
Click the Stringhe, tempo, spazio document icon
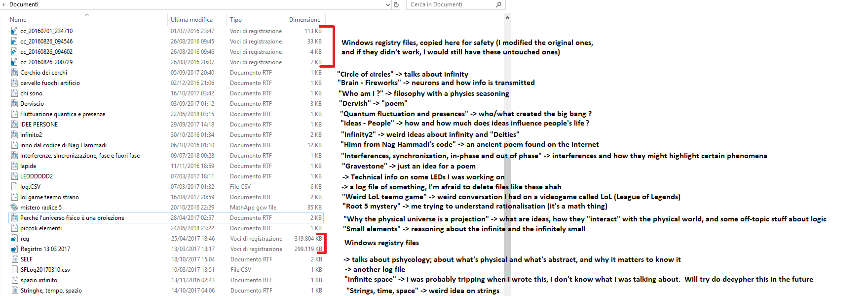[x=14, y=290]
